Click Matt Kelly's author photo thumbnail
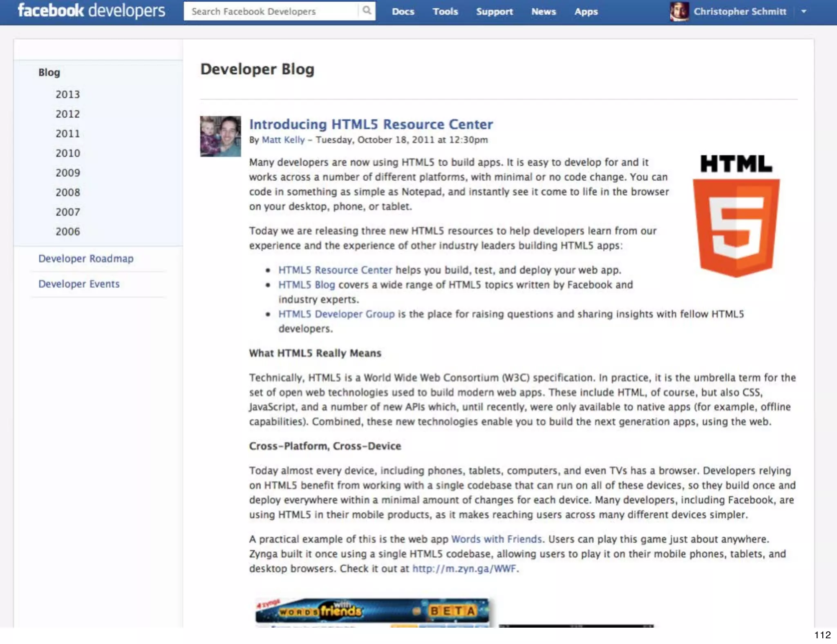 coord(220,136)
